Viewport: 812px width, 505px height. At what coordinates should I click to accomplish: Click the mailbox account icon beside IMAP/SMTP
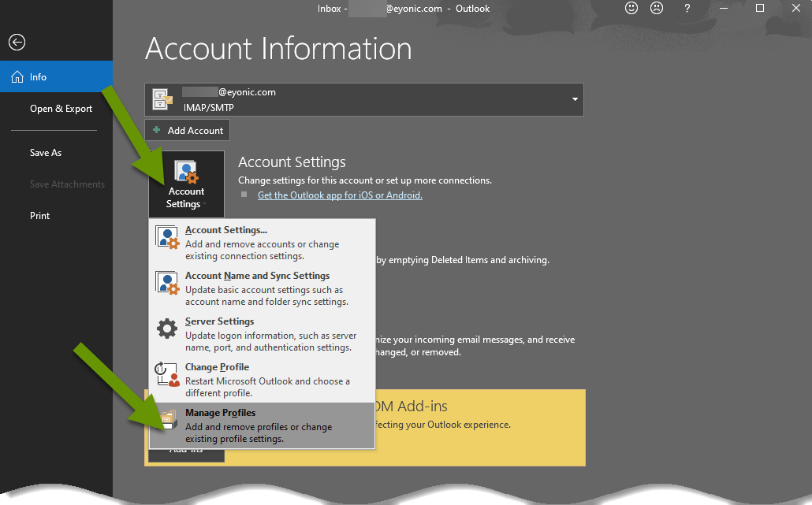(162, 99)
